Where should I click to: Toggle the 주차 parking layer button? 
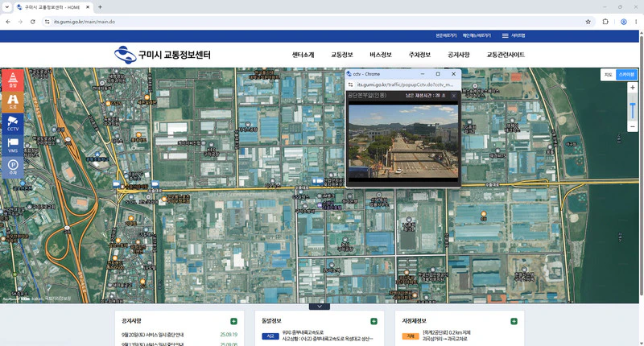tap(13, 167)
